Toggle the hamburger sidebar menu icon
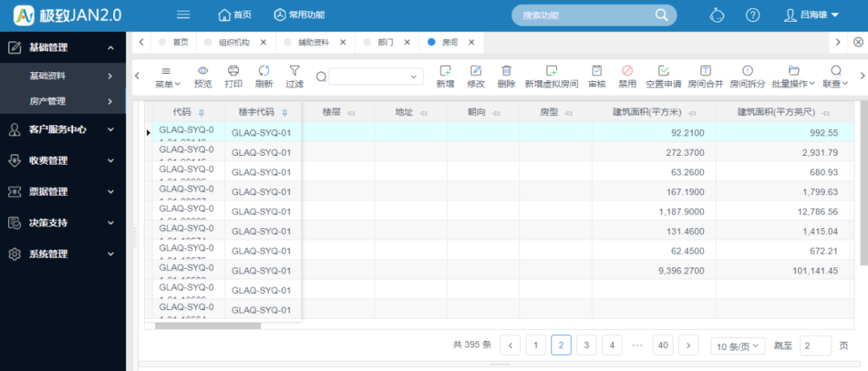 183,15
